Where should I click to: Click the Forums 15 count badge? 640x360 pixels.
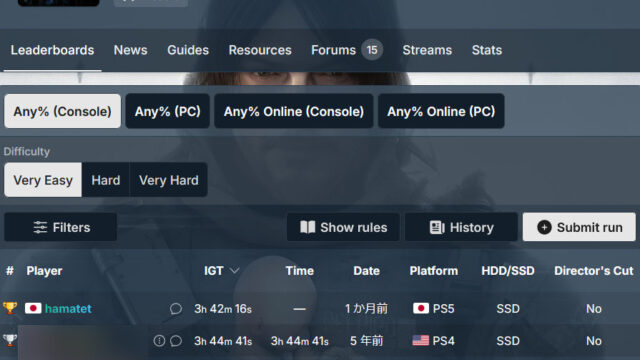[372, 50]
